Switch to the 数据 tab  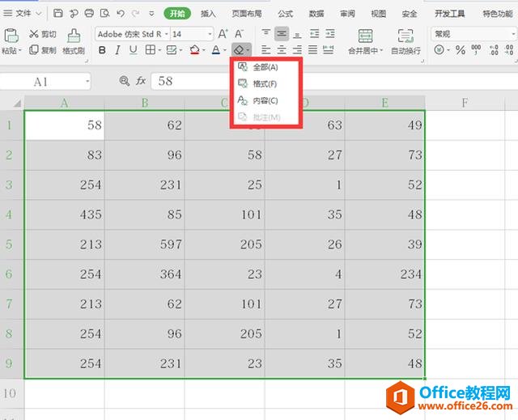316,14
